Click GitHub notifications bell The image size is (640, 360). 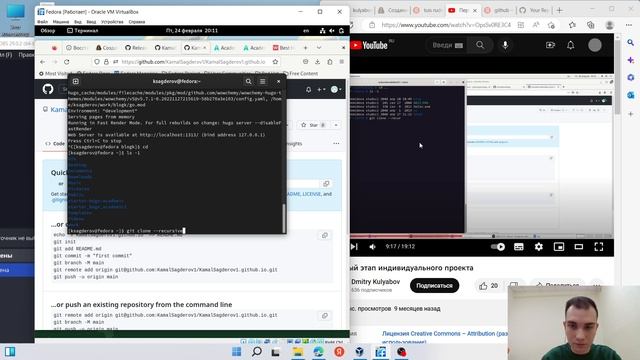(x=309, y=89)
